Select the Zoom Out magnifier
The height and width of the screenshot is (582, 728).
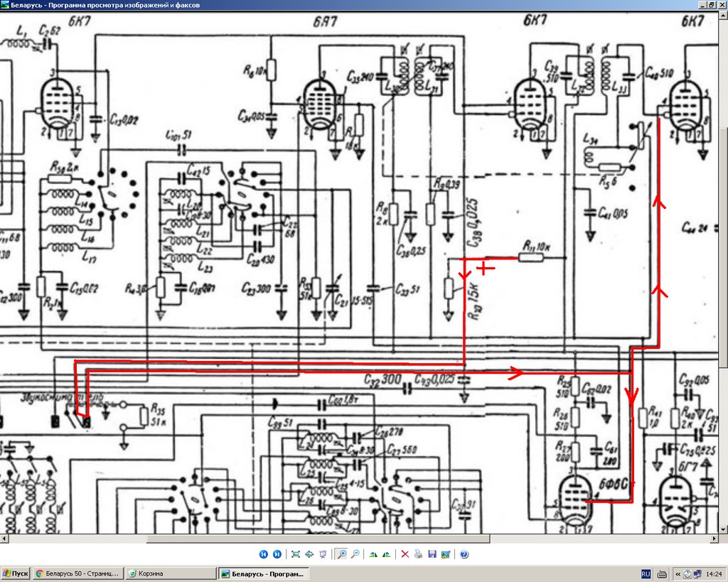coord(355,554)
